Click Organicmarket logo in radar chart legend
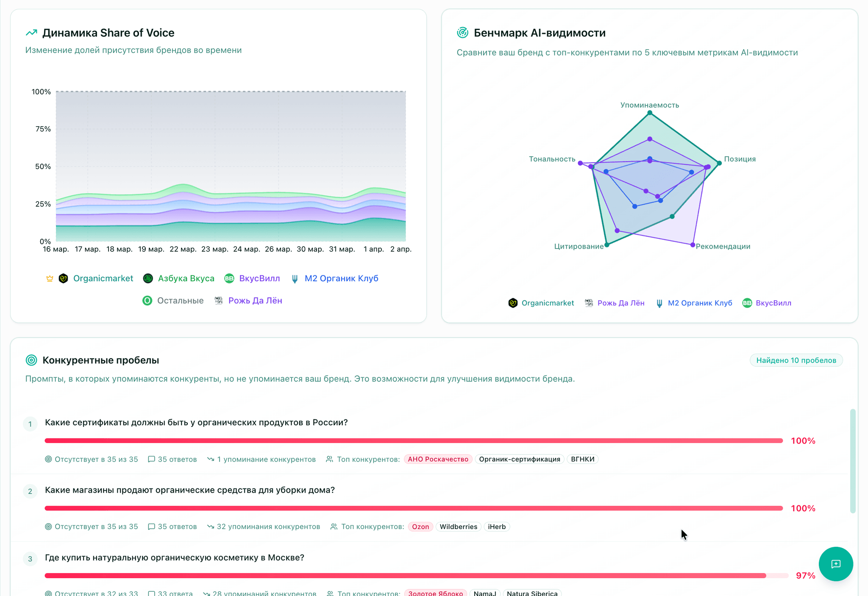 [x=513, y=303]
